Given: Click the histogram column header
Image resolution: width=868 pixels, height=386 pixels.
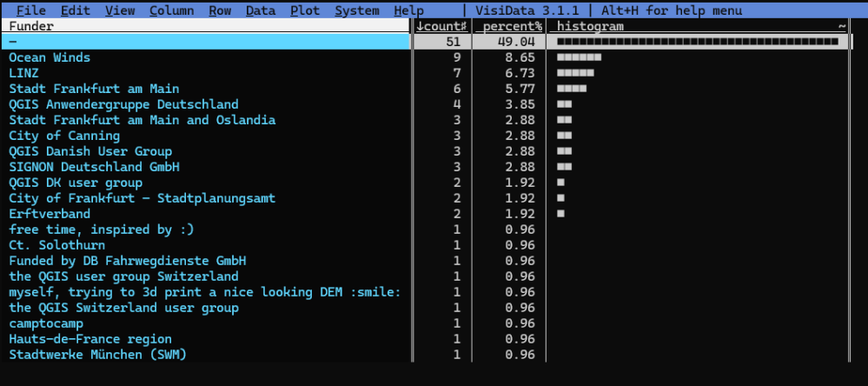Looking at the screenshot, I should pyautogui.click(x=591, y=26).
